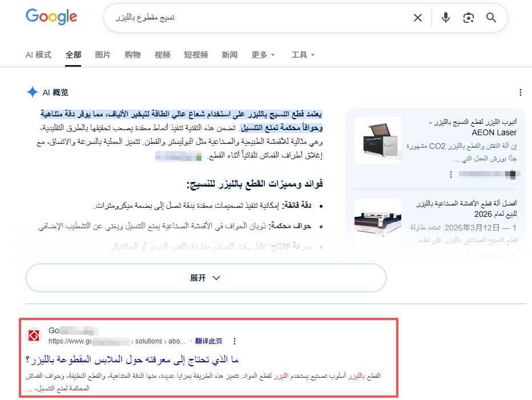532x400 pixels.
Task: Expand the 更多 dropdown menu
Action: 263,55
